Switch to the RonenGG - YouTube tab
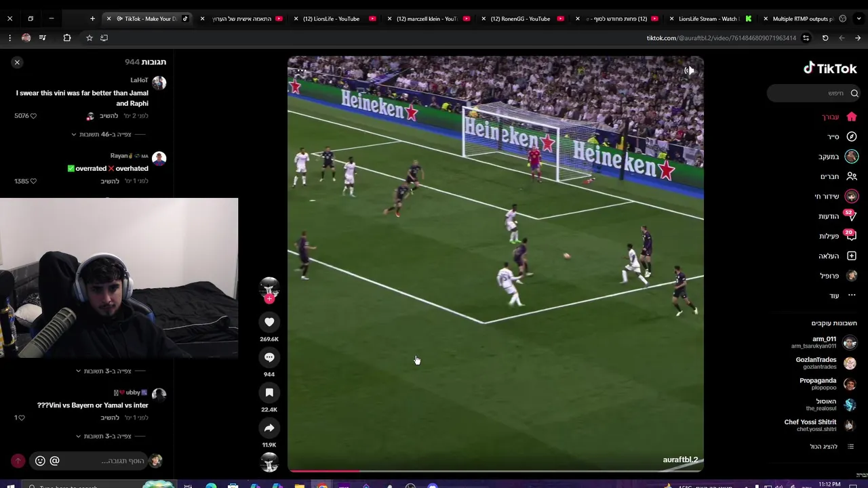This screenshot has height=488, width=868. click(522, 18)
